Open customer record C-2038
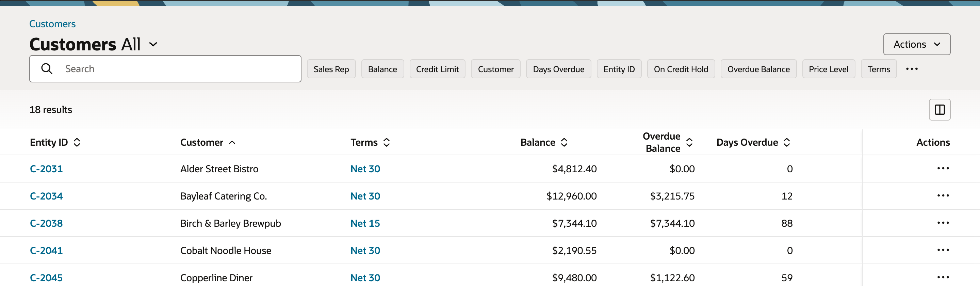Screen dimensions: 980x286 [46, 223]
